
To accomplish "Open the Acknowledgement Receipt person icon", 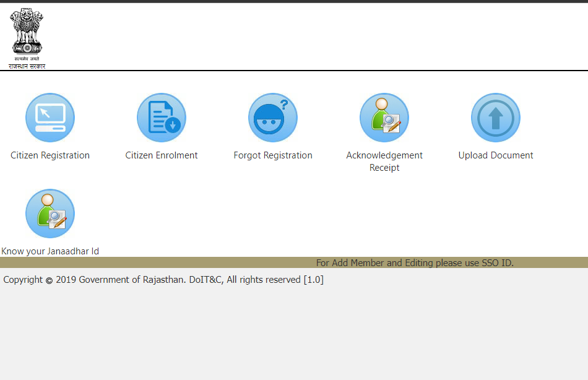I will (x=384, y=118).
